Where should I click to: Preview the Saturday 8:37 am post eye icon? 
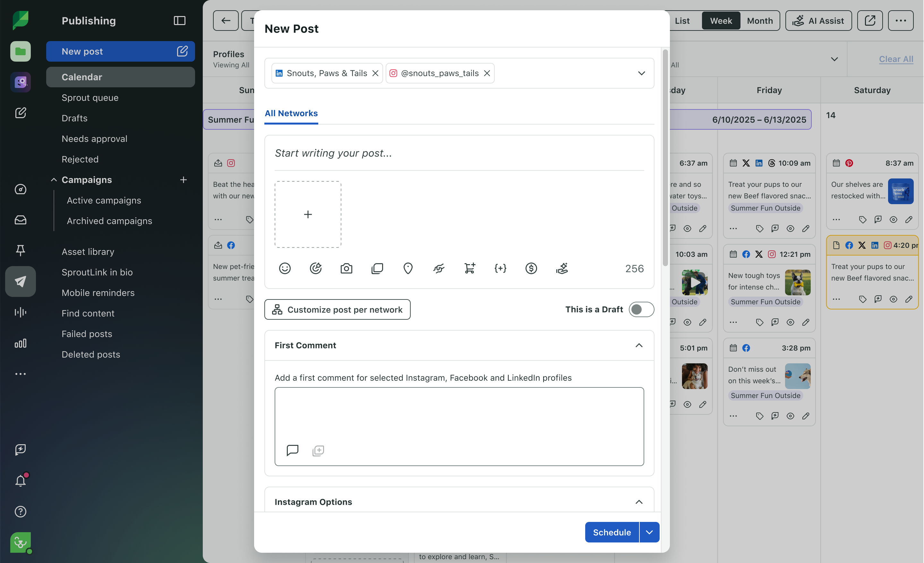pos(893,220)
